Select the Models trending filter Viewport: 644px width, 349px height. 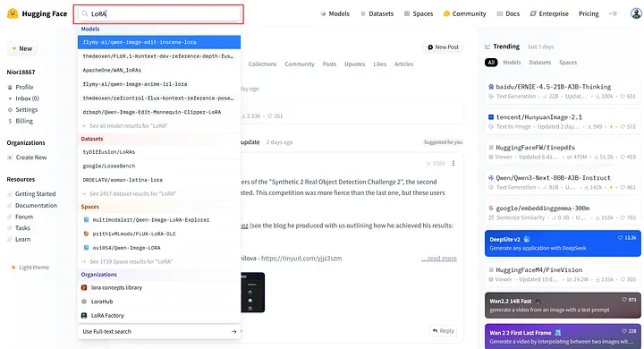(512, 63)
